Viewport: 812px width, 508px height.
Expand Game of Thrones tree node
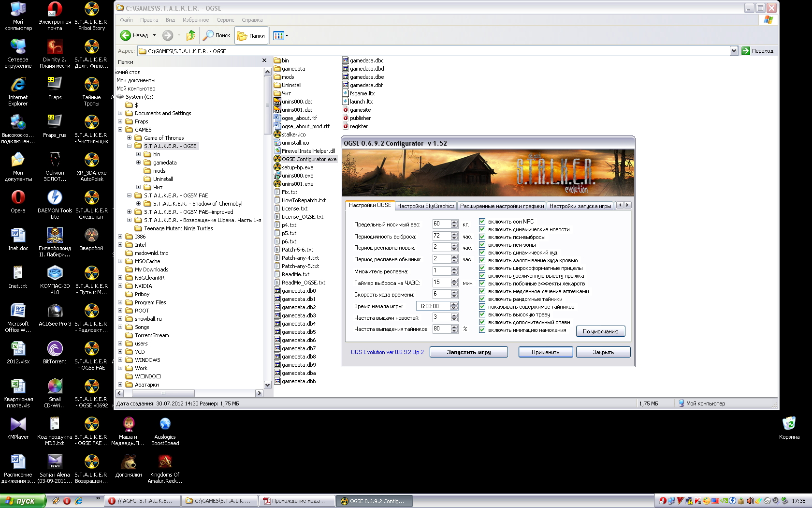click(129, 138)
